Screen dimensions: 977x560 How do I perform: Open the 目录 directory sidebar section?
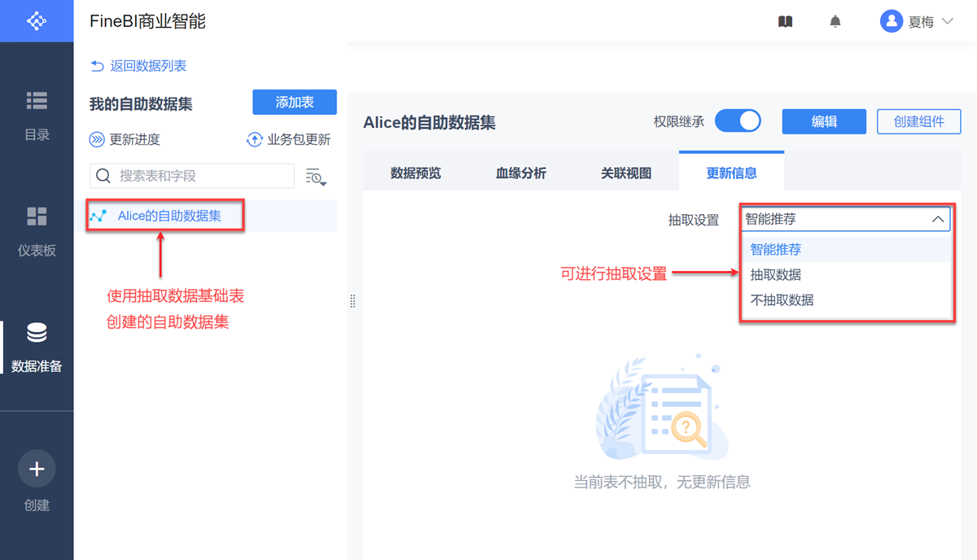click(x=37, y=116)
